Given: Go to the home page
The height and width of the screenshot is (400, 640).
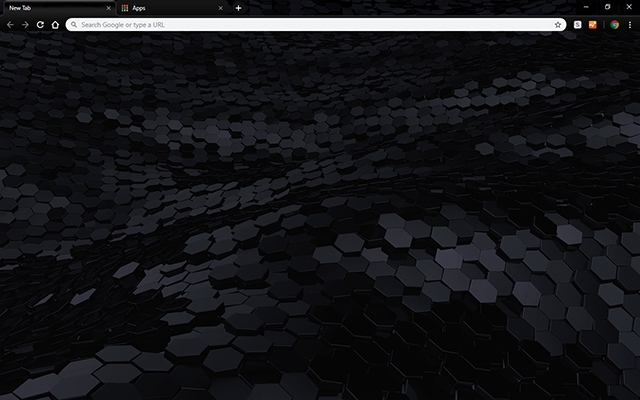Looking at the screenshot, I should pyautogui.click(x=55, y=24).
